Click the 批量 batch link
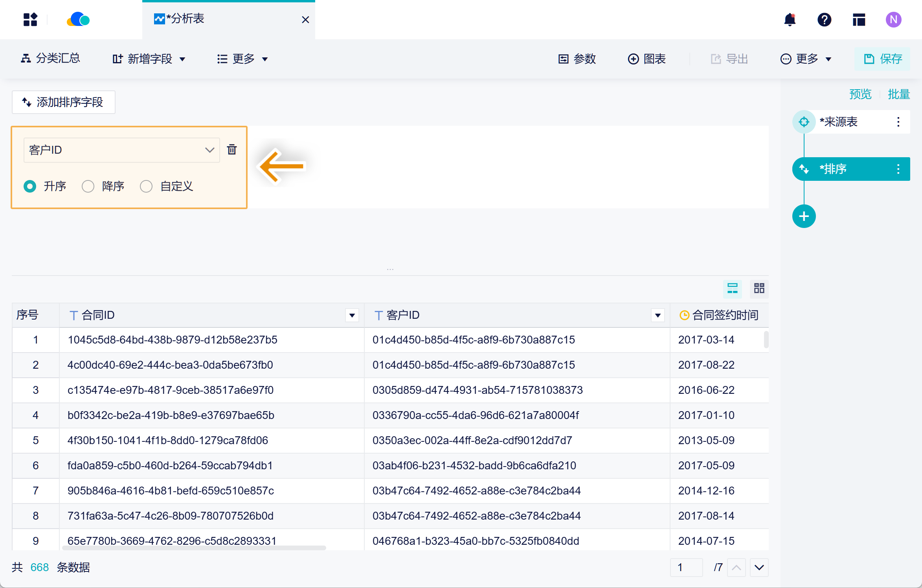922x588 pixels. 899,94
